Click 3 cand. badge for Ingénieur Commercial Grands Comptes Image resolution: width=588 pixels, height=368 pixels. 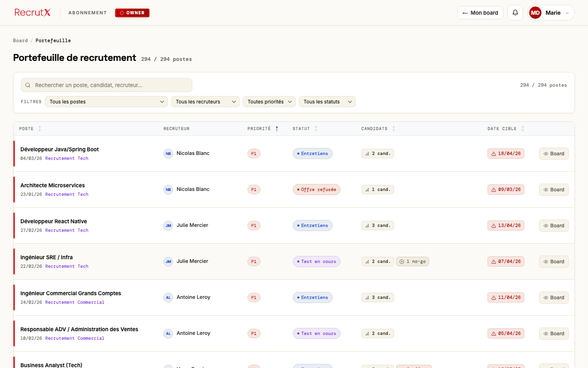(378, 298)
